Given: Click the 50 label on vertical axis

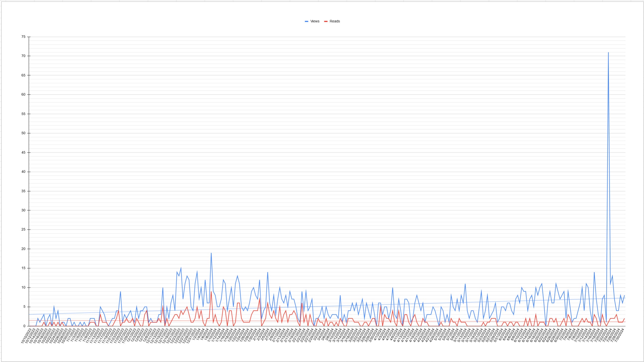Looking at the screenshot, I should [x=23, y=133].
